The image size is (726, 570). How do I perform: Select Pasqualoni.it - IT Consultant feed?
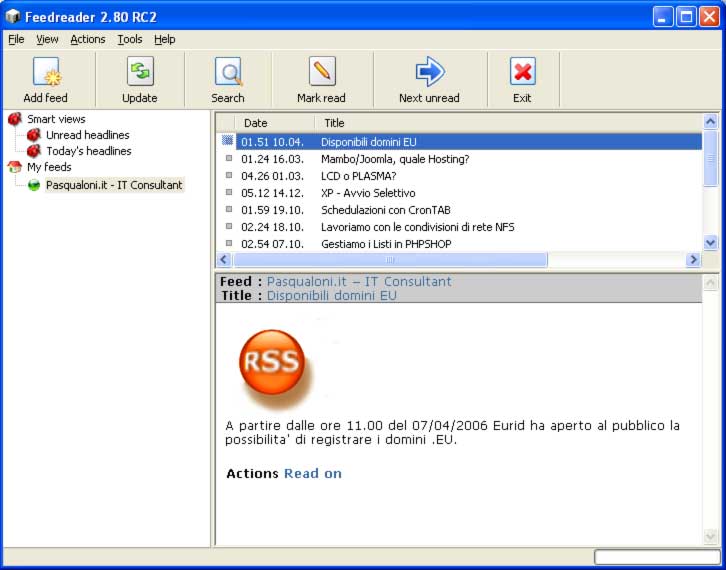[114, 185]
